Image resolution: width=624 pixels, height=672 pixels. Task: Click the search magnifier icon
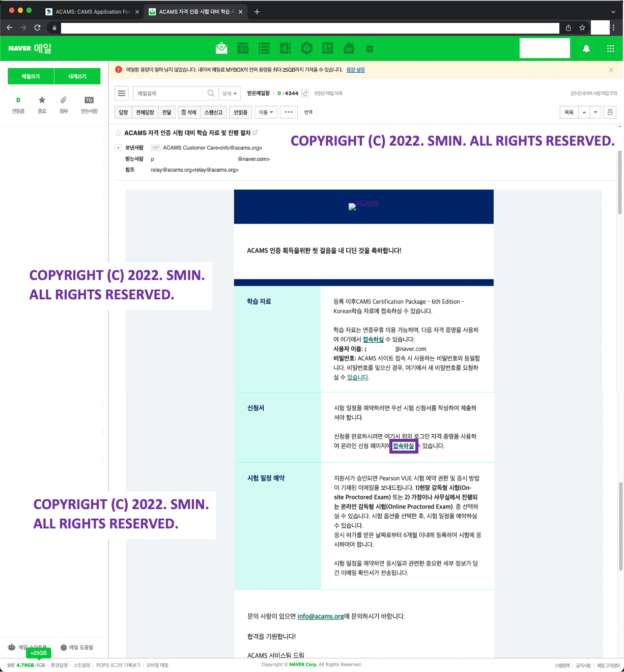coord(211,93)
